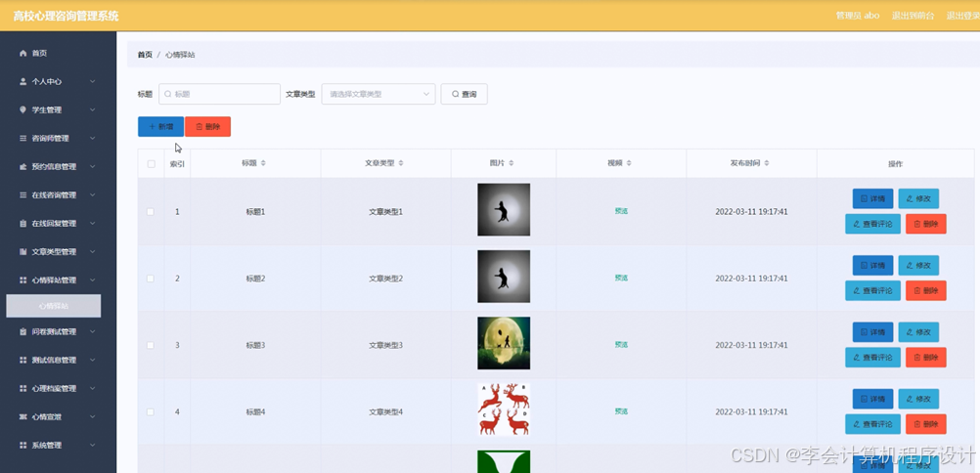Click the search magnifier icon in 标题 field

click(167, 95)
